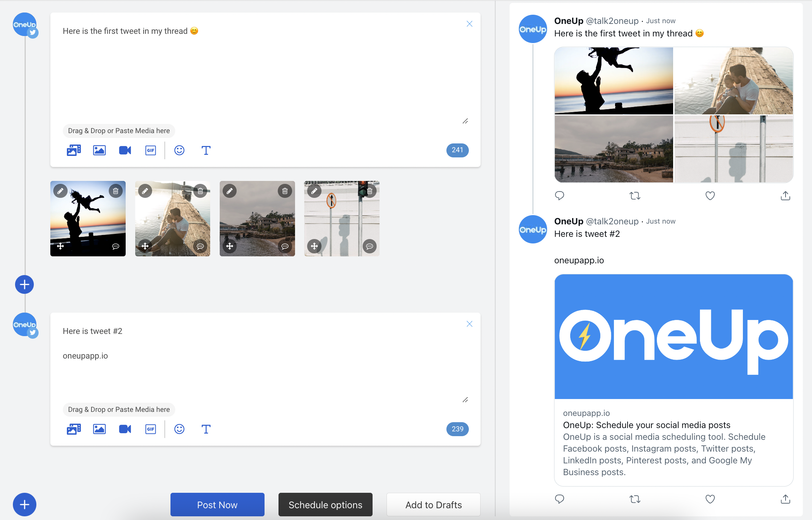Select Post Now to publish thread immediately
This screenshot has height=520, width=812.
coord(217,505)
